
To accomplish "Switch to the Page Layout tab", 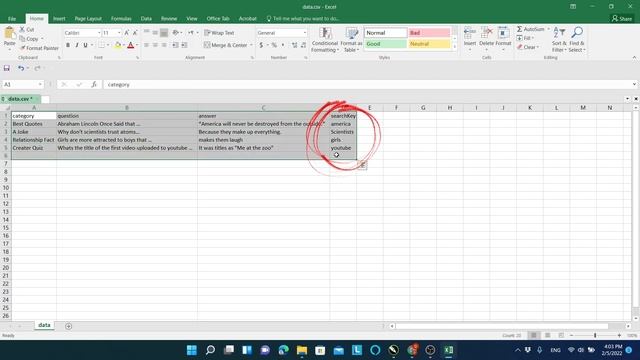I will (x=88, y=18).
